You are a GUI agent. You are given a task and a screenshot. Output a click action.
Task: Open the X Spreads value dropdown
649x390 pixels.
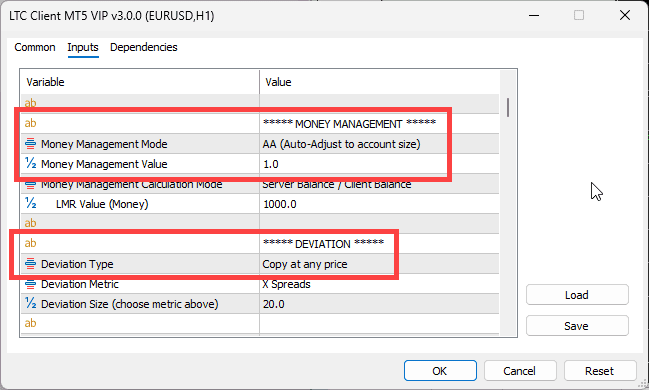379,284
